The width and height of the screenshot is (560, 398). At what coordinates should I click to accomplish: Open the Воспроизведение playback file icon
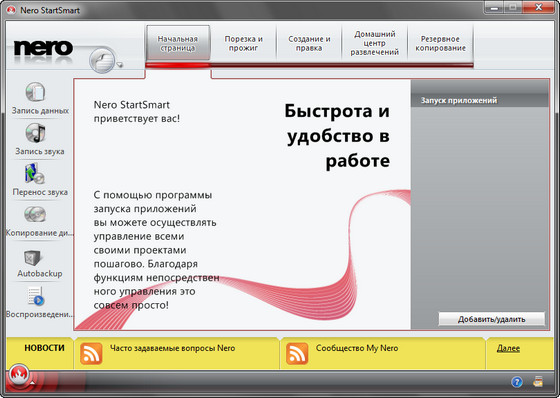(x=36, y=296)
